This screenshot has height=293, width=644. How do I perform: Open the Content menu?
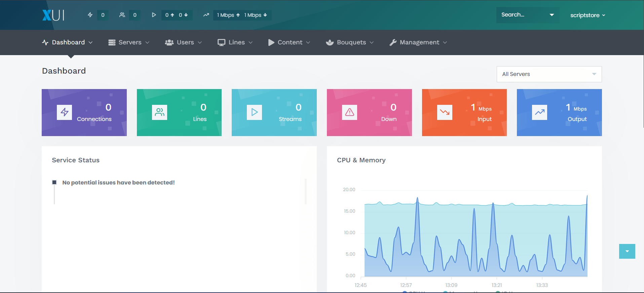289,42
